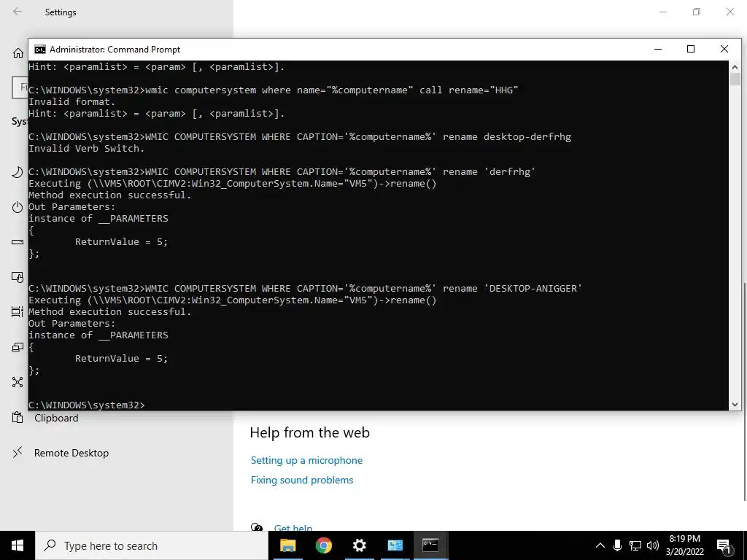Open Tablet settings via the tablet icon
The width and height of the screenshot is (747, 560).
(x=18, y=277)
